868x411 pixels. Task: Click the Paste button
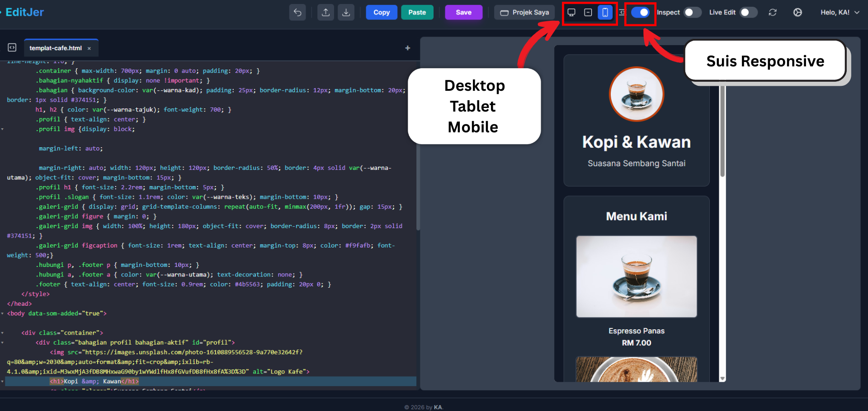[x=417, y=13]
